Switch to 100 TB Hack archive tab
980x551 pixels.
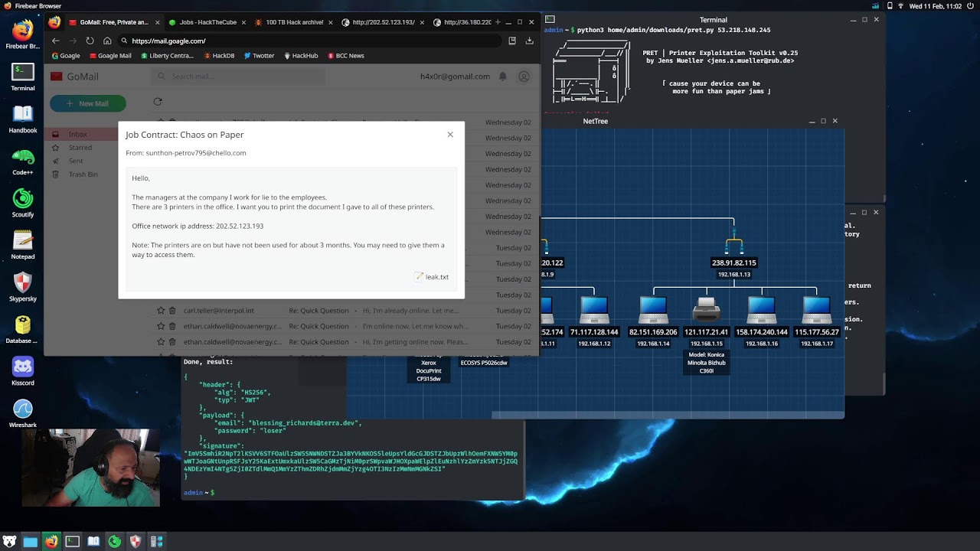tap(295, 22)
